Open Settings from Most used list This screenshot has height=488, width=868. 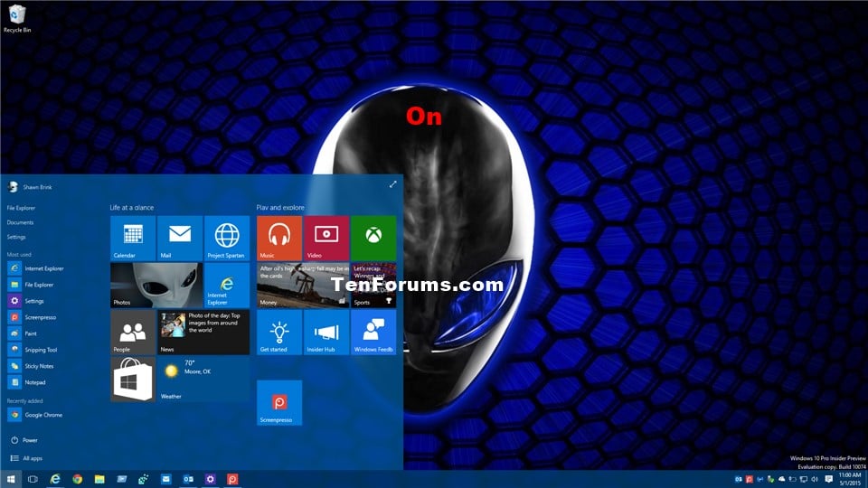click(26, 301)
